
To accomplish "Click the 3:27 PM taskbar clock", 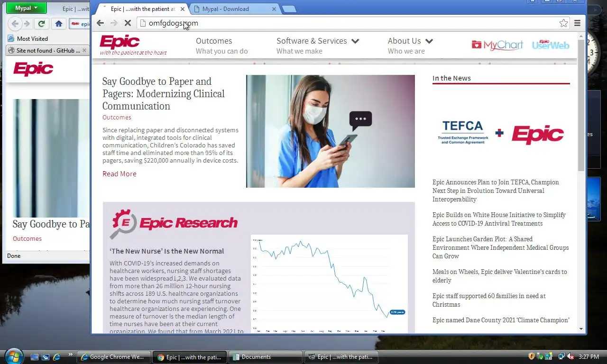I will pyautogui.click(x=589, y=357).
